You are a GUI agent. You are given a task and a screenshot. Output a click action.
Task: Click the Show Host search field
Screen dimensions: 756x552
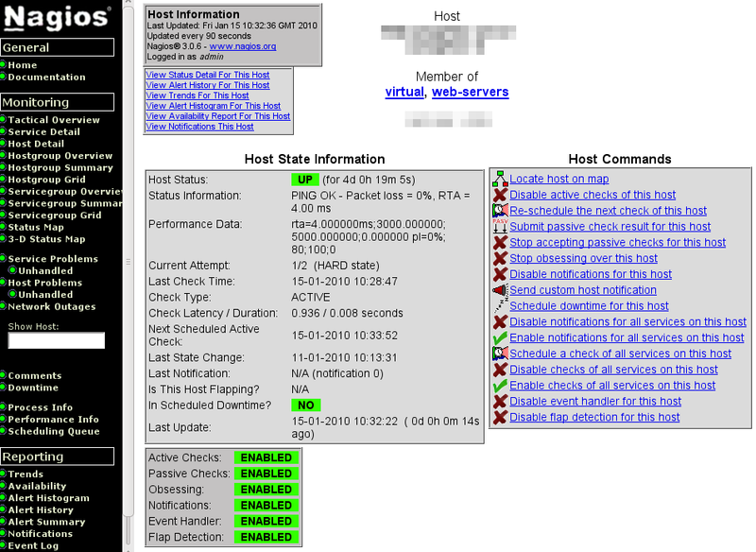point(56,341)
